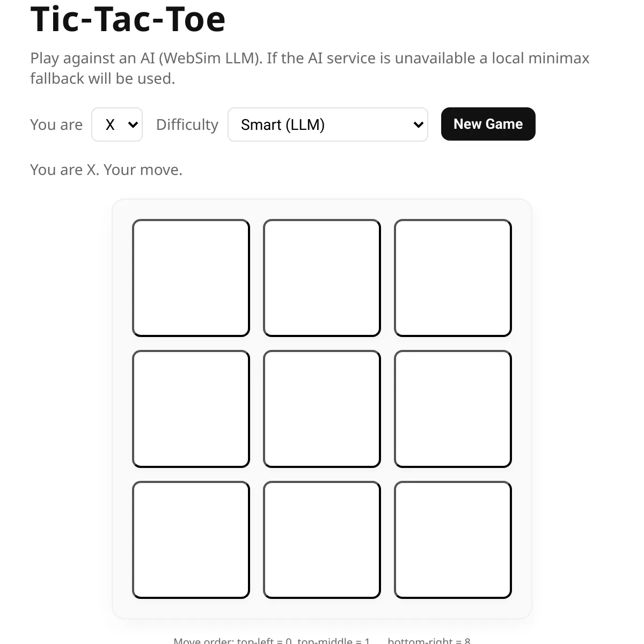Choose the middle-right board cell

453,409
